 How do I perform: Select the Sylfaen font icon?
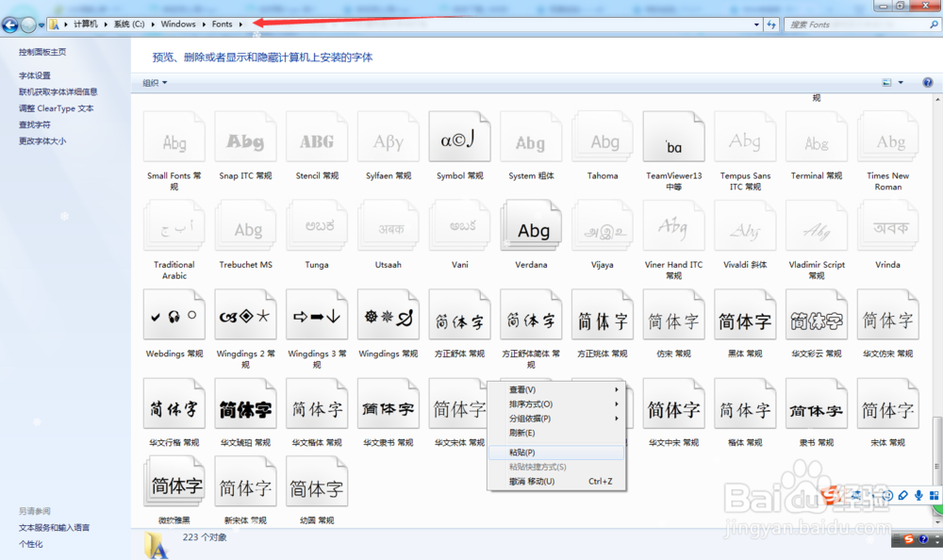tap(389, 137)
